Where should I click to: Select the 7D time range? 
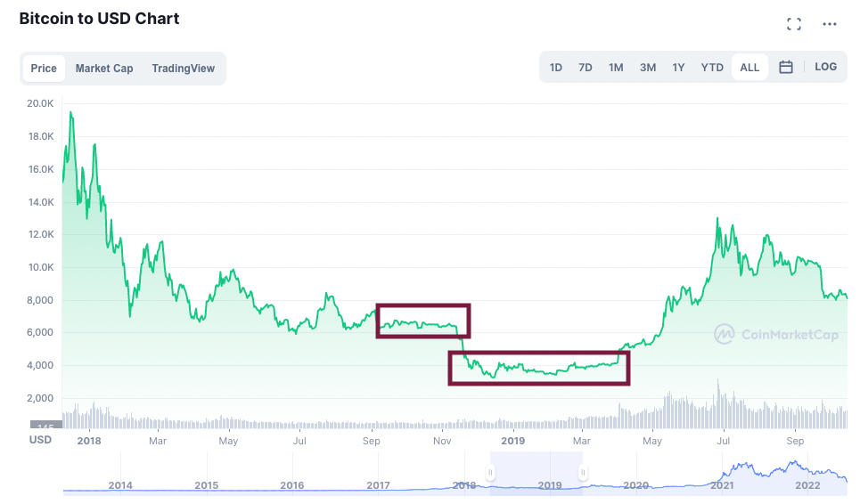[x=586, y=68]
